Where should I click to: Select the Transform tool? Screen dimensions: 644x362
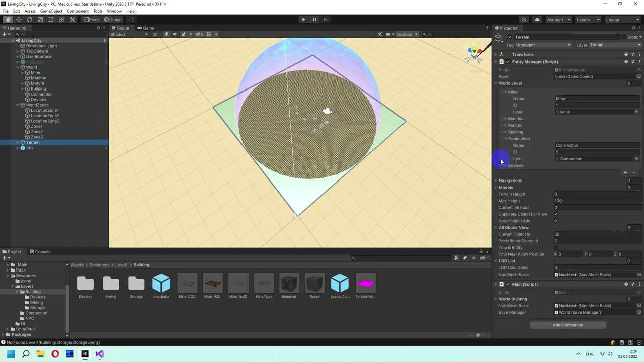pos(61,20)
